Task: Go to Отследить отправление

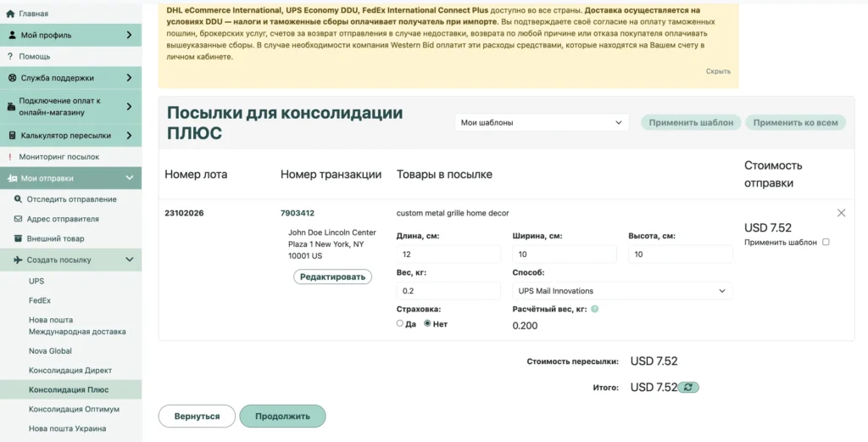Action: [71, 199]
